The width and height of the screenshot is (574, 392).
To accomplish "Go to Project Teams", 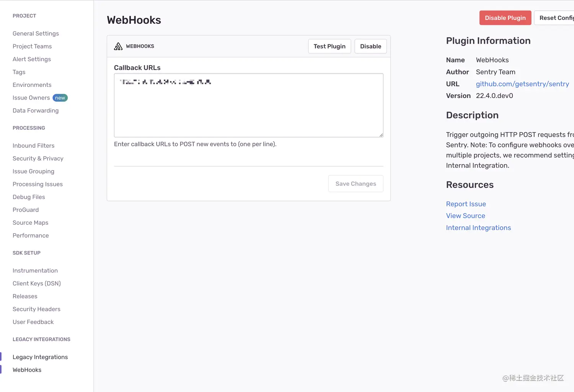I will coord(32,46).
